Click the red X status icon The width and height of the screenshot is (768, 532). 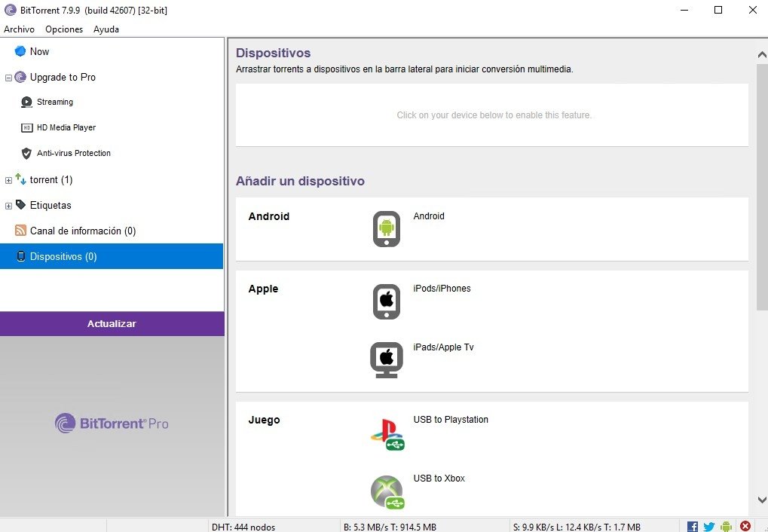(x=745, y=526)
